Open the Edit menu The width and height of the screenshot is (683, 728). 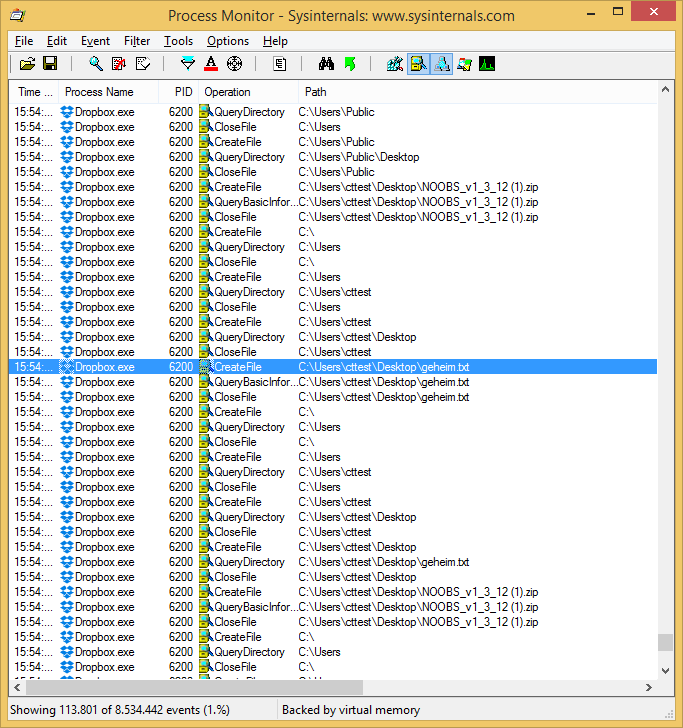pos(57,41)
